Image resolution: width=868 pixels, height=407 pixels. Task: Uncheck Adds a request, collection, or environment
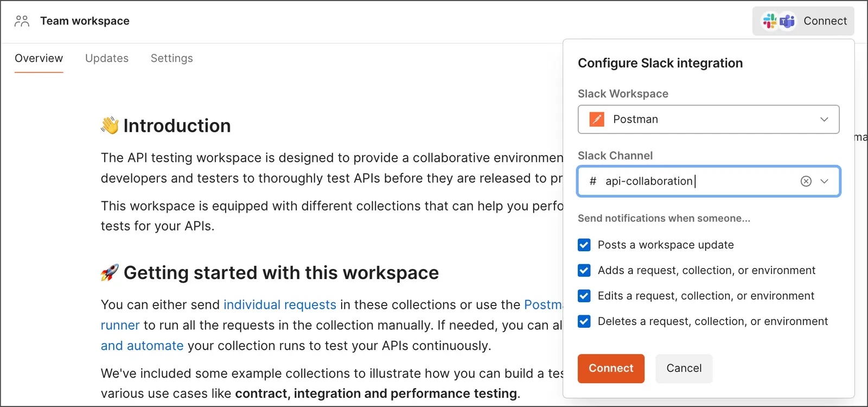click(584, 271)
